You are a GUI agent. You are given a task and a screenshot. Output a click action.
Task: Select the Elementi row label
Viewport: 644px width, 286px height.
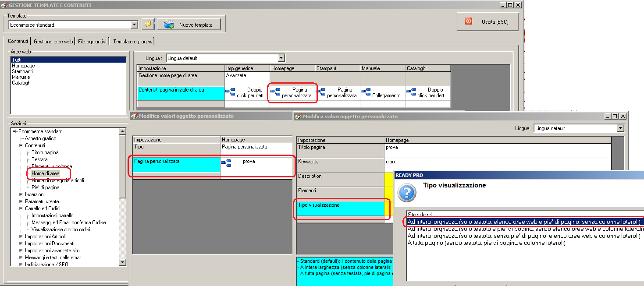[340, 194]
